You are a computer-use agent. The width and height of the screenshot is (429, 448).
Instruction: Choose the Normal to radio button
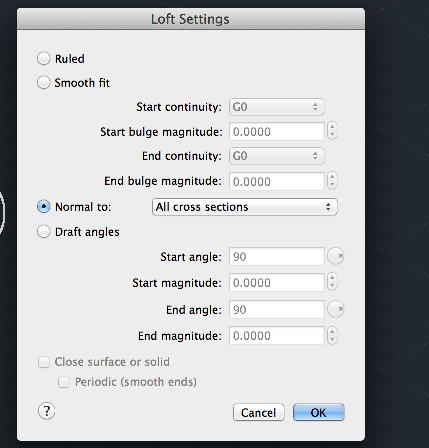pos(44,207)
